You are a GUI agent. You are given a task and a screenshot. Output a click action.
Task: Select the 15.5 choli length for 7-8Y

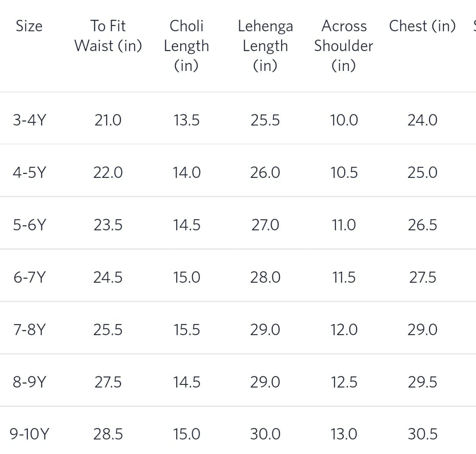(x=186, y=330)
